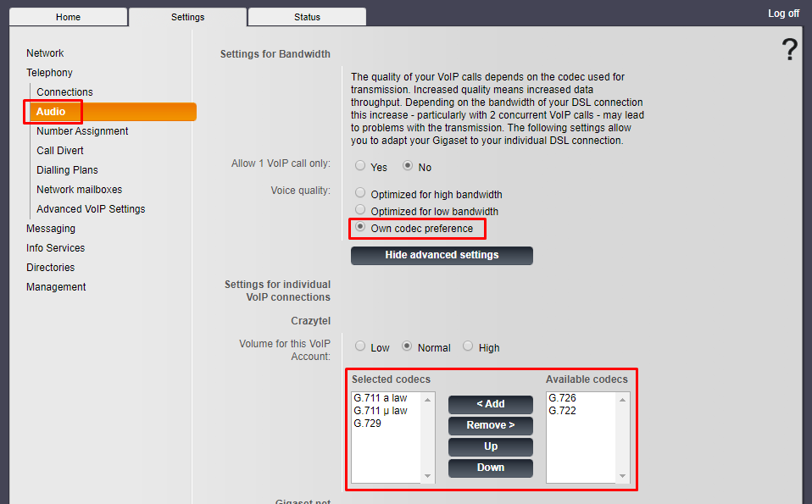Select Yes for Allow 1 VoIP call only
This screenshot has width=812, height=504.
tap(360, 167)
